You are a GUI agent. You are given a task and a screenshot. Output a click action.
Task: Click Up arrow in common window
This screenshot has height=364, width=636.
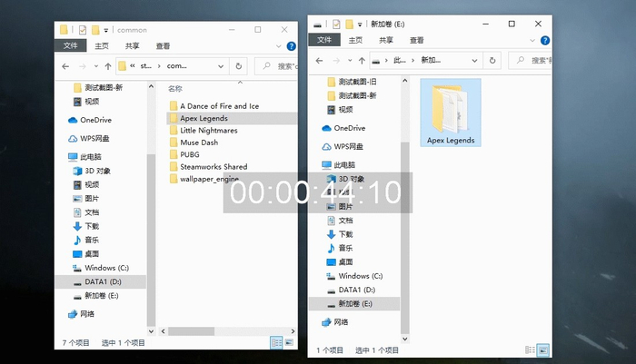pos(108,66)
